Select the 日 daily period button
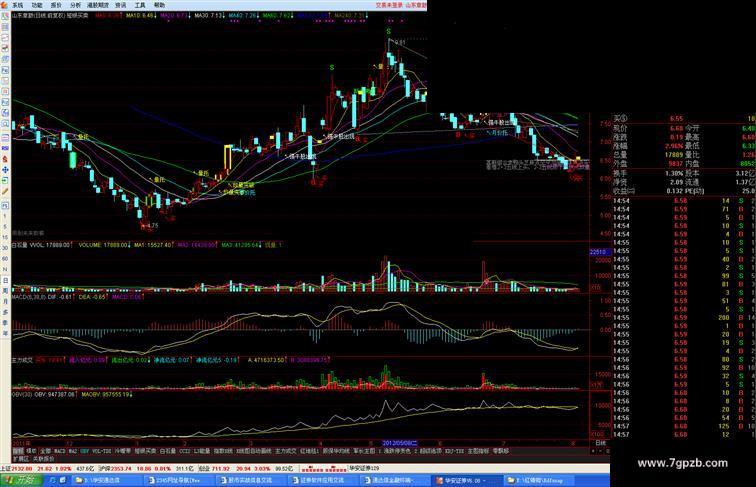Screen dimensions: 756x487 click(5, 280)
